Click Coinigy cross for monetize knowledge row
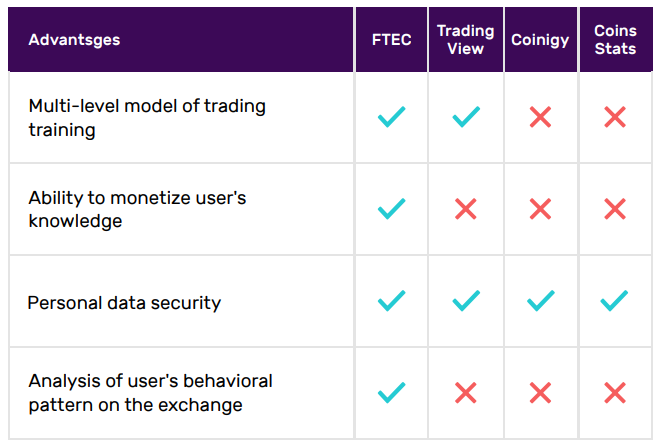The width and height of the screenshot is (658, 448). [x=540, y=209]
